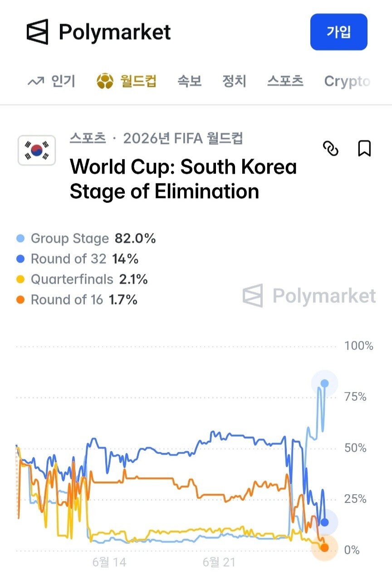
Task: Click the World Cup ball icon
Action: point(105,81)
